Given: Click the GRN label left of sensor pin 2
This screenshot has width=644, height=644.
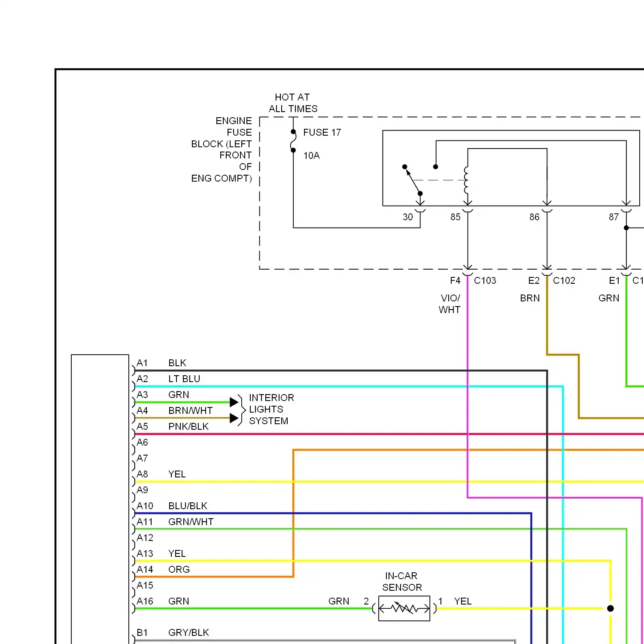Looking at the screenshot, I should click(339, 601).
